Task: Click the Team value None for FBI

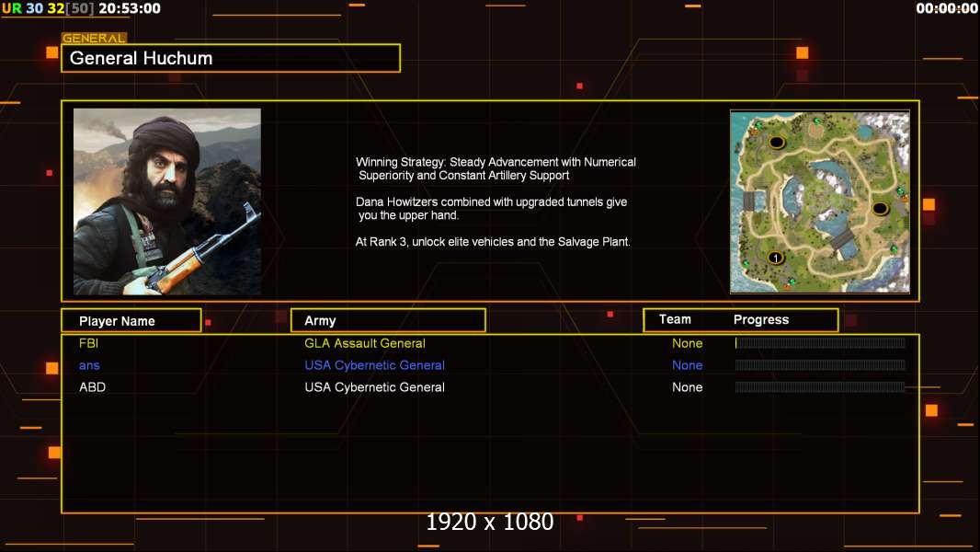Action: point(687,343)
